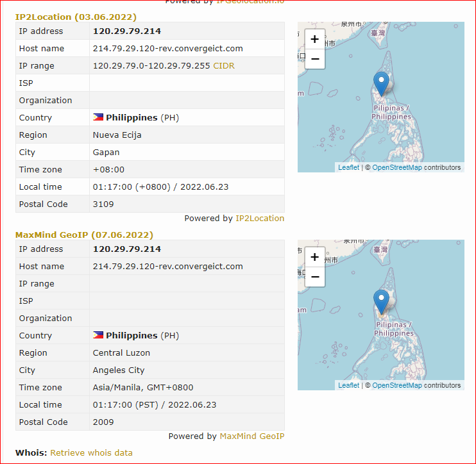Open Leaflet link on the MaxMind map
476x464 pixels.
(348, 385)
